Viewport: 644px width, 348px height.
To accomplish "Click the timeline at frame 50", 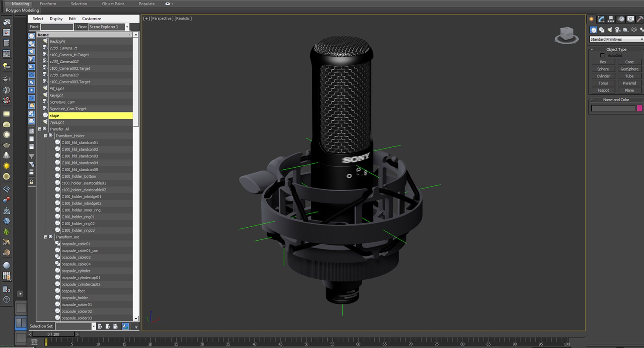I will click(306, 342).
